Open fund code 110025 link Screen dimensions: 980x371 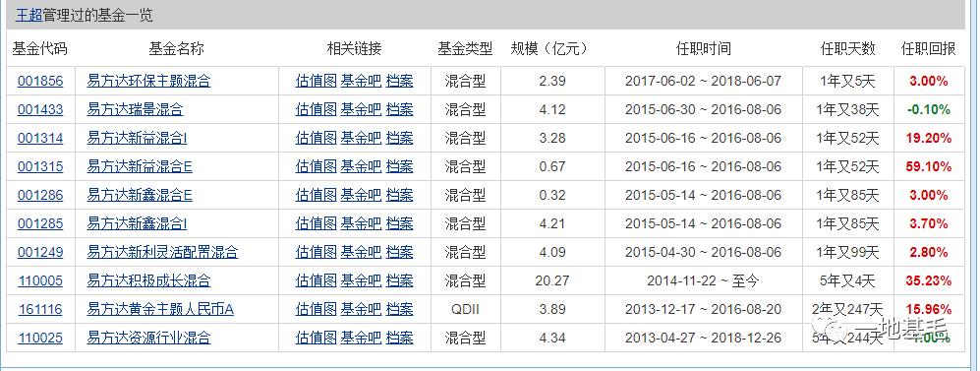pyautogui.click(x=40, y=338)
